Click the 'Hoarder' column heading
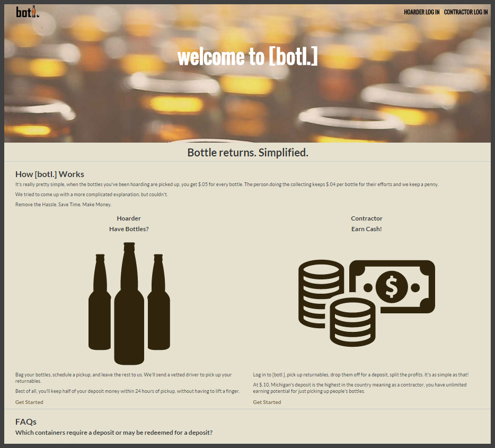495x448 pixels. click(129, 218)
